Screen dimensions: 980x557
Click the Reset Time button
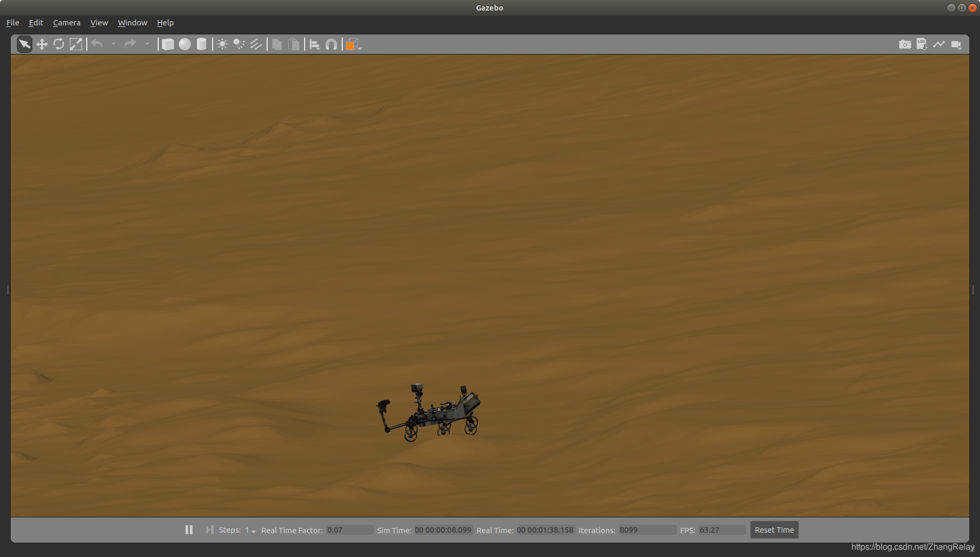pyautogui.click(x=774, y=530)
